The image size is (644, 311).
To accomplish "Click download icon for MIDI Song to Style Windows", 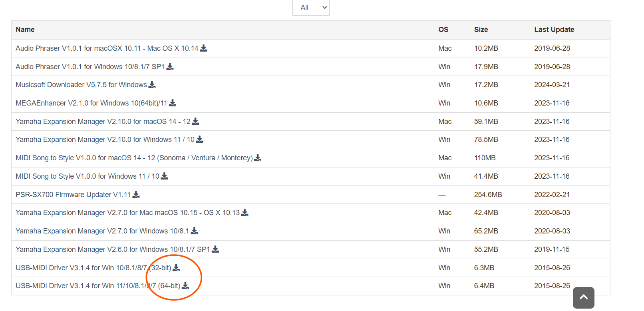I will click(x=165, y=176).
